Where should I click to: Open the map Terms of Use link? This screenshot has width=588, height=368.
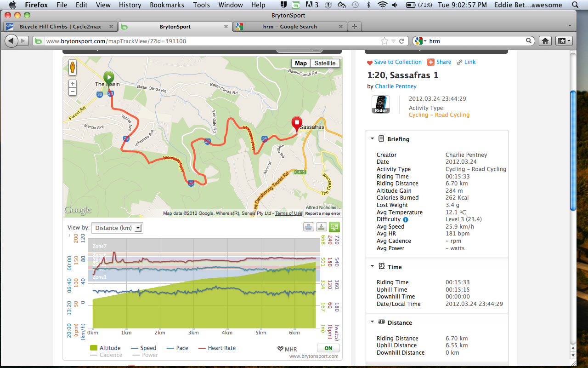tap(288, 213)
